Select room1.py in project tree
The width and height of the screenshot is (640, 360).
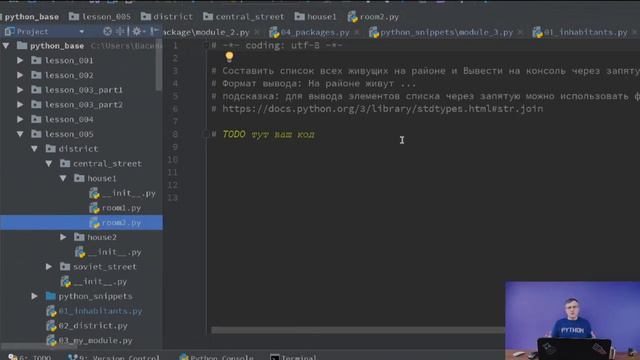click(115, 208)
